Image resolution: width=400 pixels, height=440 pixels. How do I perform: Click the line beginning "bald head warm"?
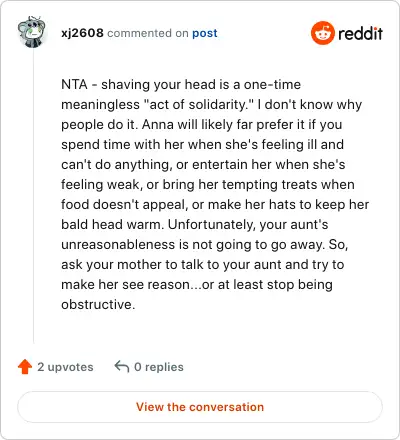[195, 225]
